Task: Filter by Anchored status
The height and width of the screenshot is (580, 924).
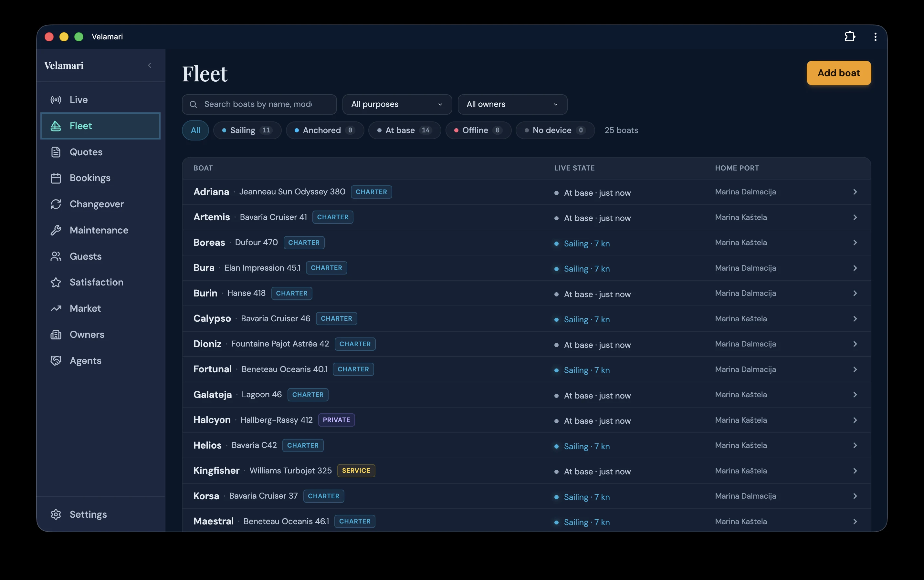Action: click(x=325, y=130)
